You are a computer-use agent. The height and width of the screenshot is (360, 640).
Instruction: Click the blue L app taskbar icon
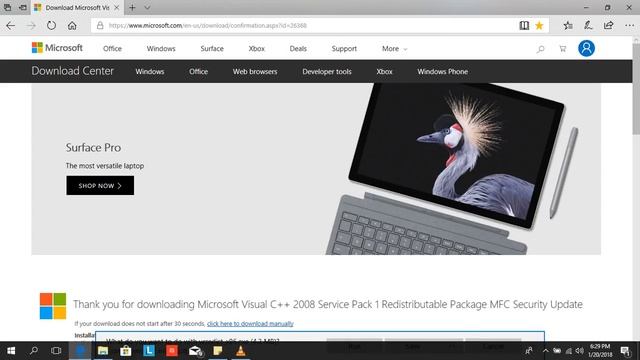pyautogui.click(x=149, y=351)
